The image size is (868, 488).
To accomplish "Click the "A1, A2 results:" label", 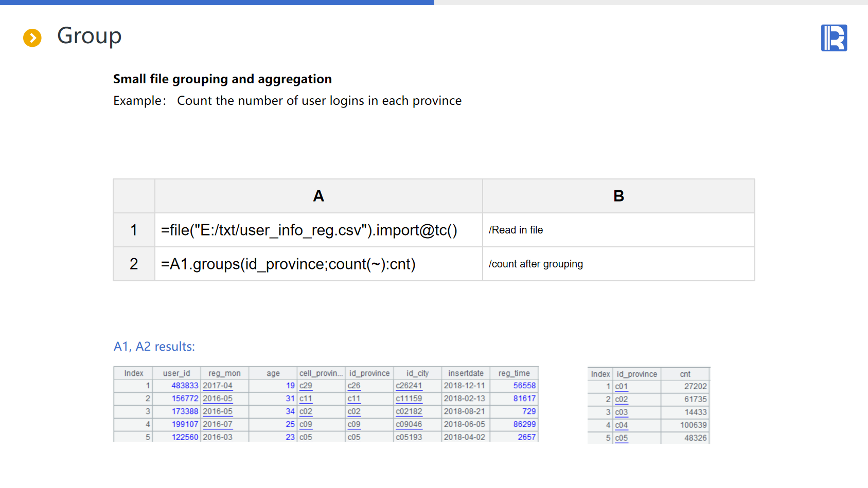I will (x=154, y=347).
